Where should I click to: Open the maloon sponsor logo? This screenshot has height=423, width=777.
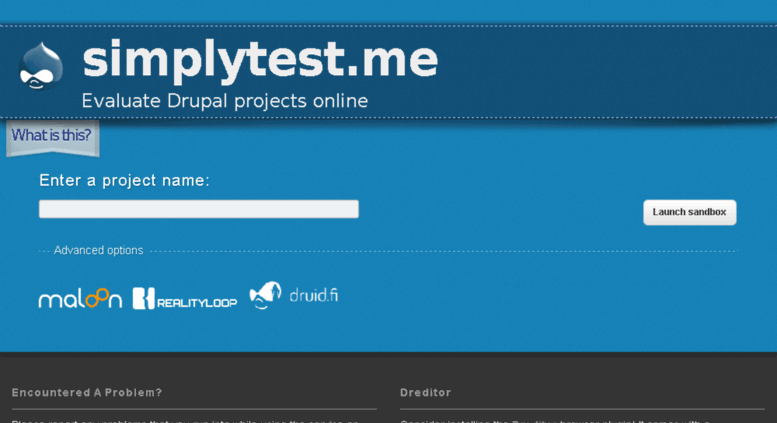[x=80, y=298]
